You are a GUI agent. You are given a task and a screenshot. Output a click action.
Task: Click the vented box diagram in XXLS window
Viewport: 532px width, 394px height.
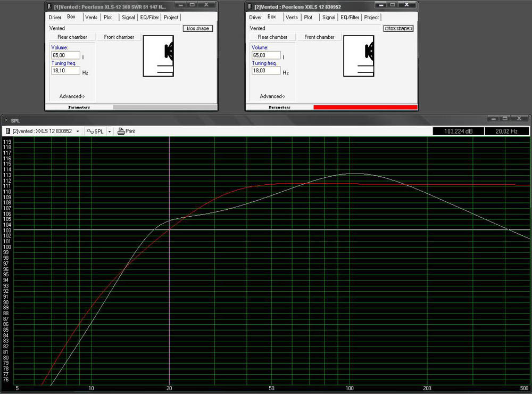click(359, 56)
